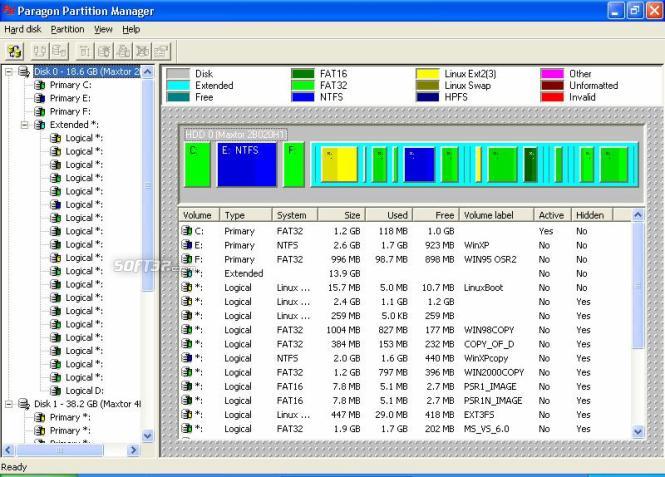Click the NTFS blue legend swatch
665x477 pixels.
point(303,97)
